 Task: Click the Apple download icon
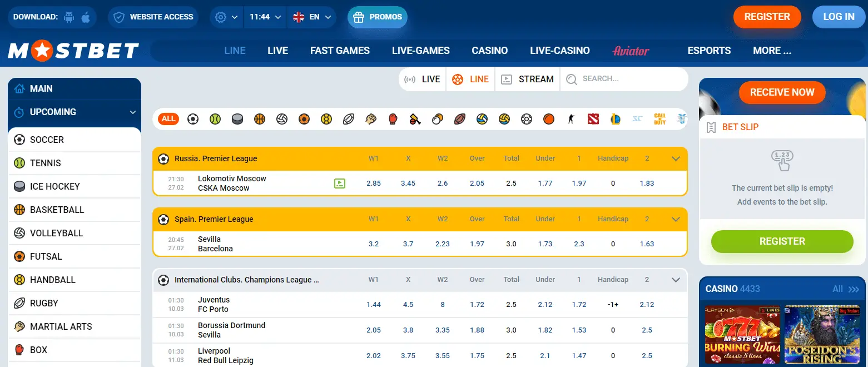point(85,17)
